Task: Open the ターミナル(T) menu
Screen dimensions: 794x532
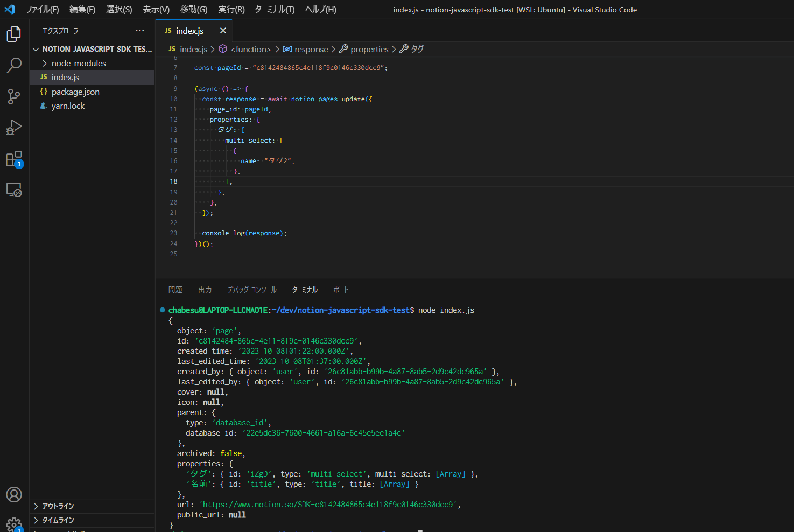Action: point(275,9)
